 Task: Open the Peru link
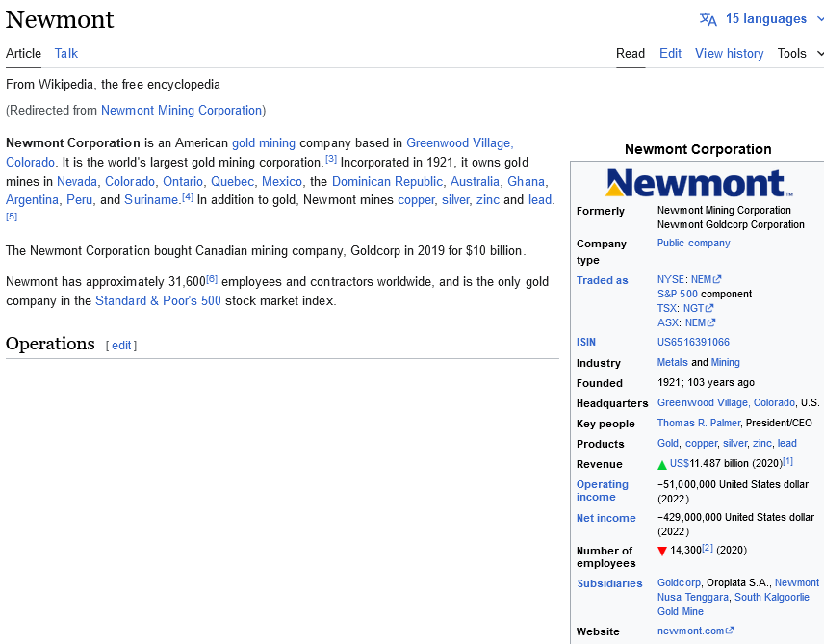[79, 200]
